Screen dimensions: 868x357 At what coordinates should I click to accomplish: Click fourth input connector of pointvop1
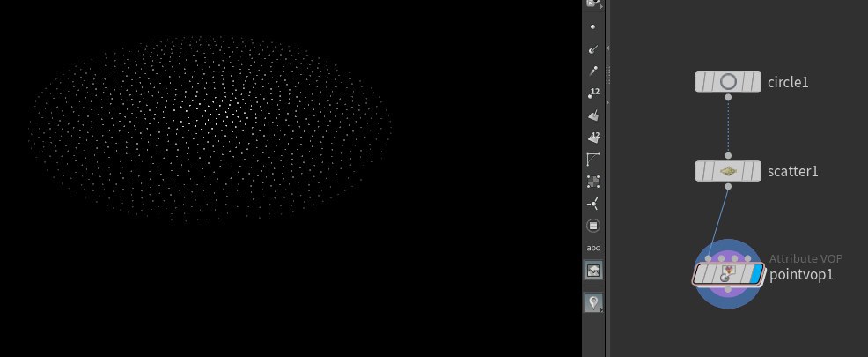748,259
